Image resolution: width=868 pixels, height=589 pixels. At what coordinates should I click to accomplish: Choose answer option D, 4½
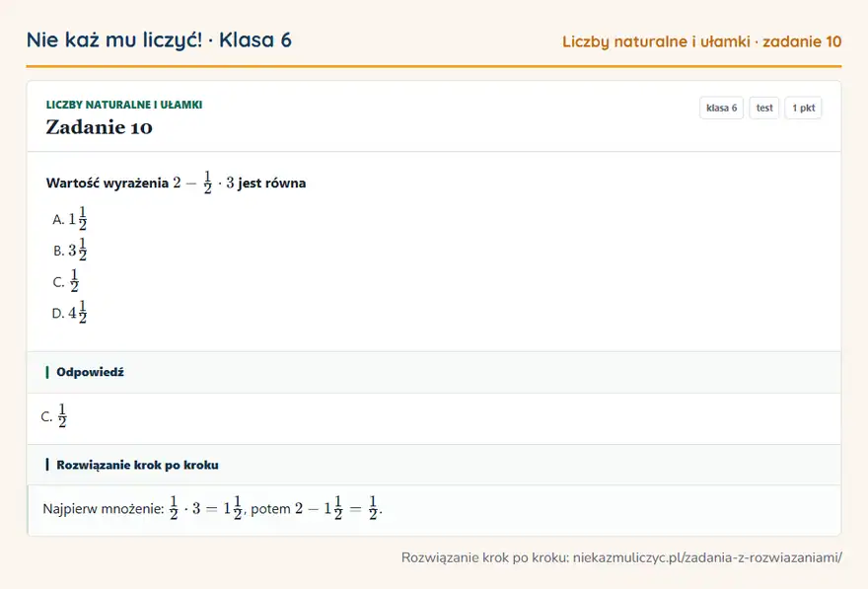(x=69, y=312)
